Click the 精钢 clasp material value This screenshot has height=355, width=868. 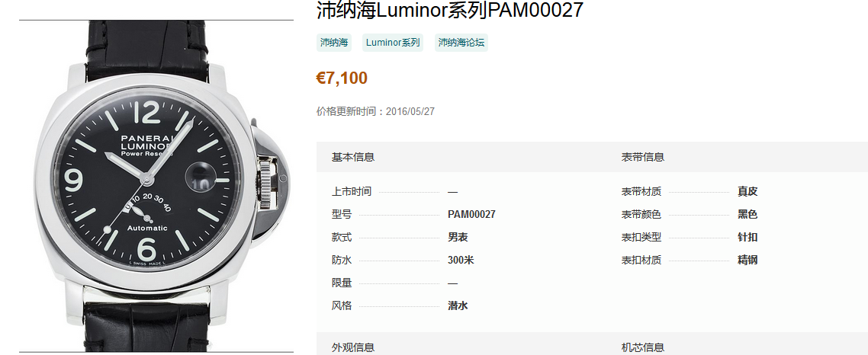click(747, 260)
